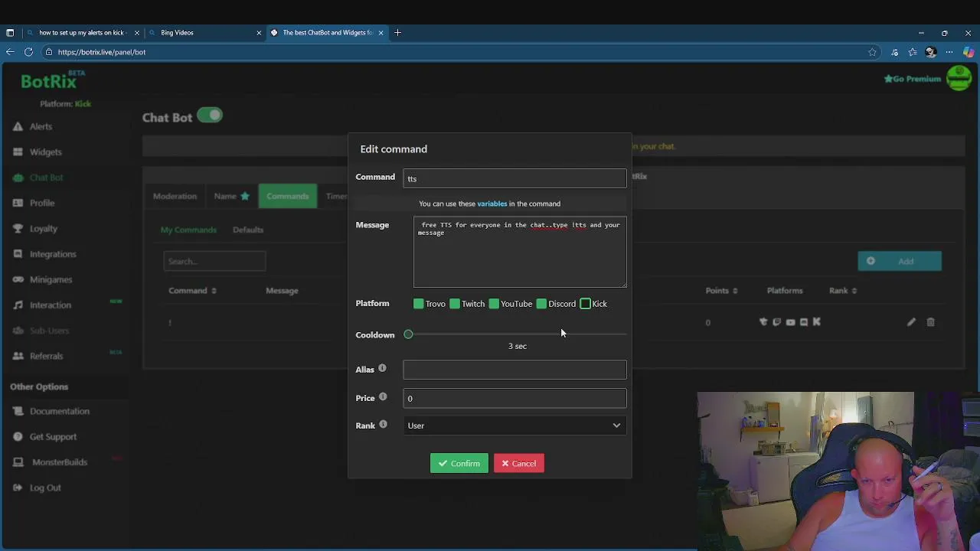Open My Commands sub-tab
Viewport: 980px width, 551px height.
pos(188,230)
